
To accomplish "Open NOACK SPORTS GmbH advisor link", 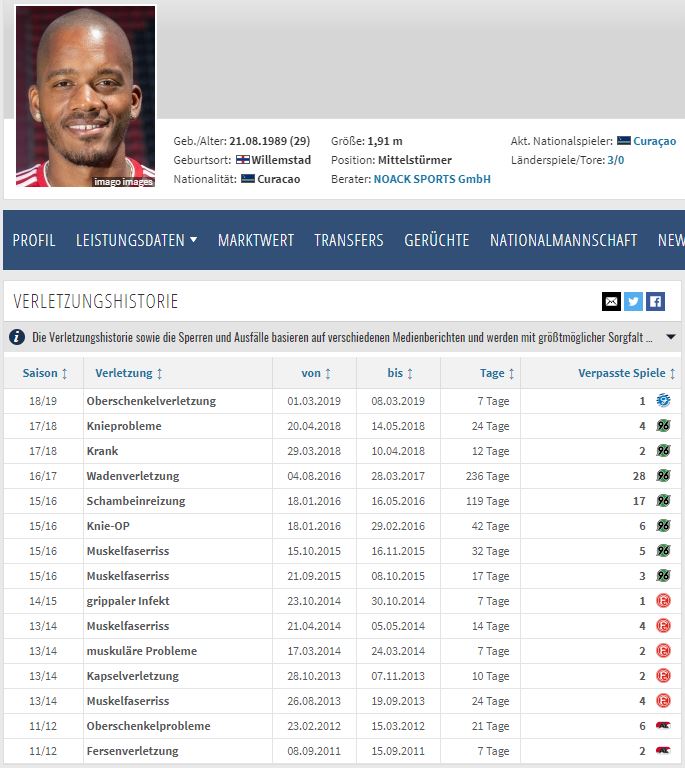I will click(432, 179).
